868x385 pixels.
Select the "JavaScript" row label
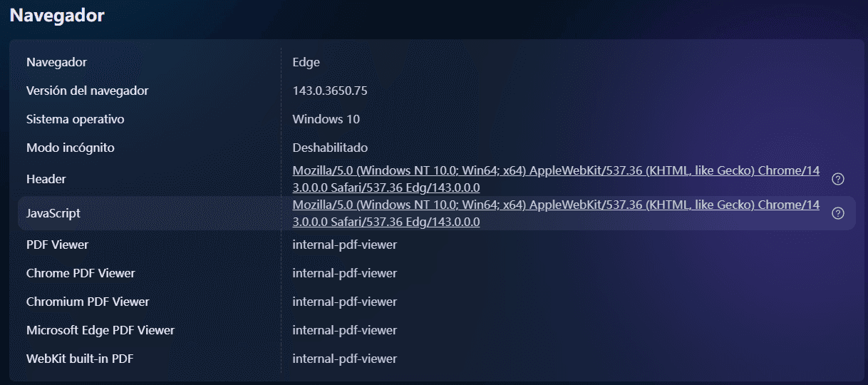tap(53, 213)
